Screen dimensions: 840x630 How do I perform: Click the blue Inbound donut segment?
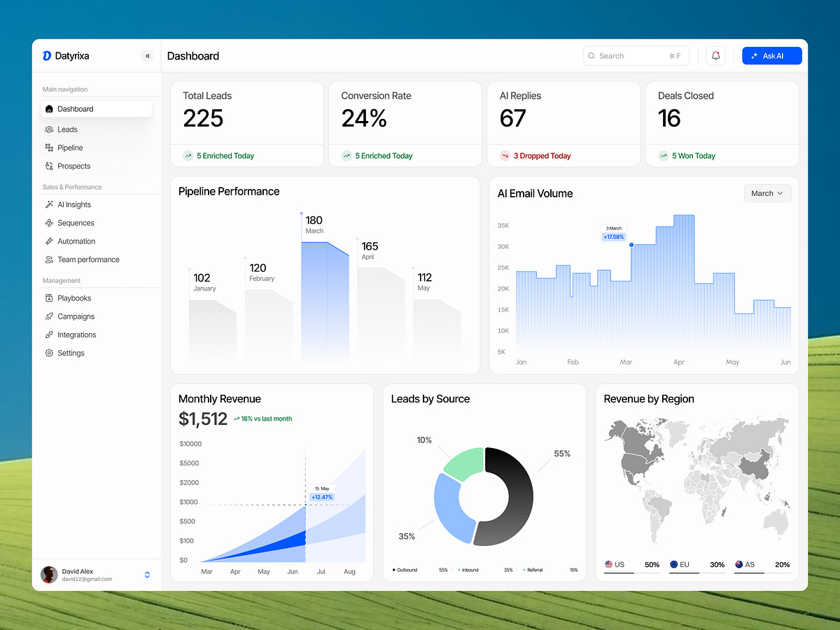click(448, 509)
